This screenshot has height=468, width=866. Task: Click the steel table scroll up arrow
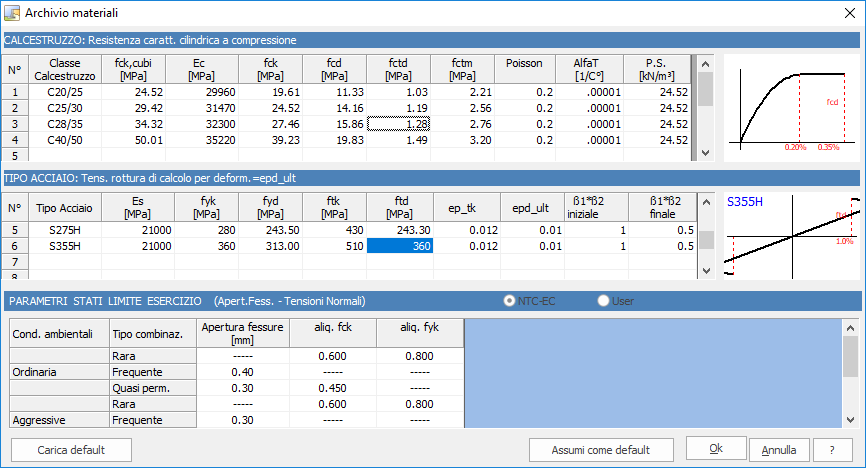[x=706, y=202]
